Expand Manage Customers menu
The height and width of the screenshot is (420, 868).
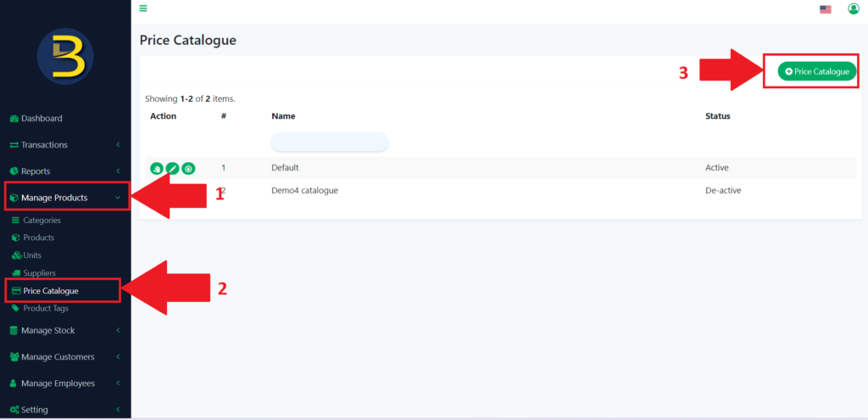coord(58,357)
